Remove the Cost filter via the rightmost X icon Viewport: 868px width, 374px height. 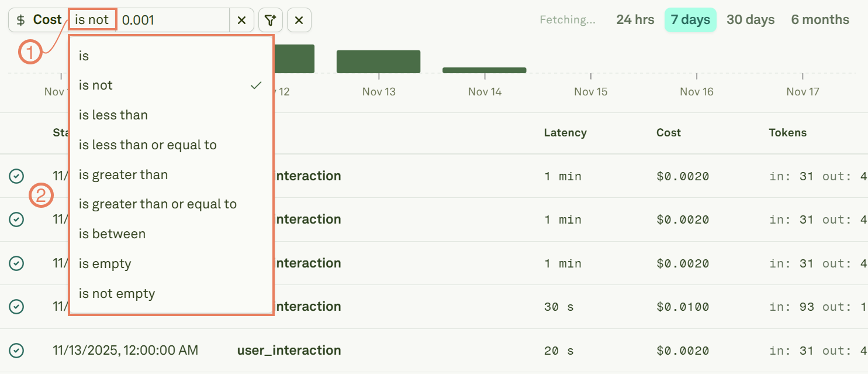pos(299,19)
